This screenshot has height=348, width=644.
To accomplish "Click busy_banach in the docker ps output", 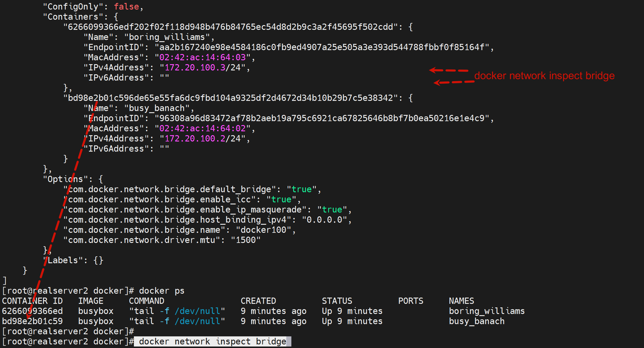I will tap(477, 321).
